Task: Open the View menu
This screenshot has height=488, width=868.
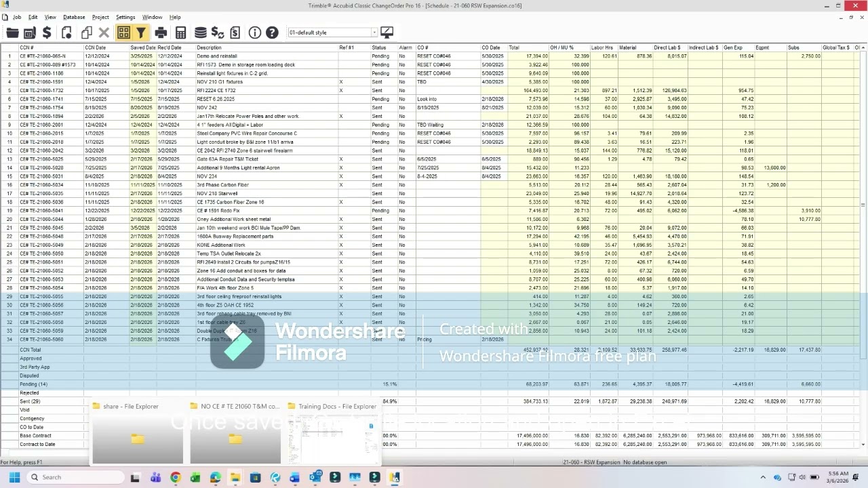Action: pyautogui.click(x=50, y=17)
